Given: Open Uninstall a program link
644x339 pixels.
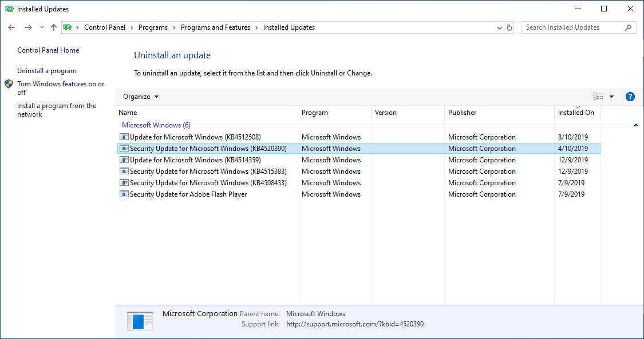Looking at the screenshot, I should [47, 71].
